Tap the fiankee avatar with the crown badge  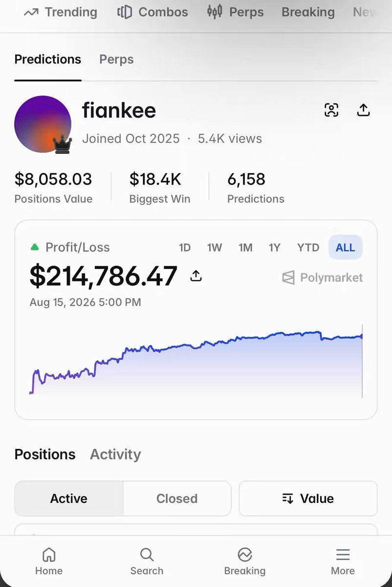43,124
